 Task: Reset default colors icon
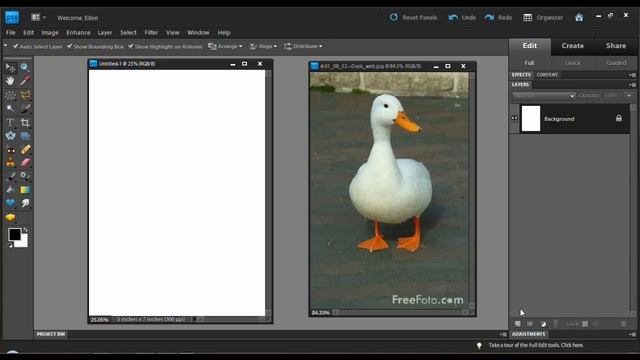click(10, 245)
